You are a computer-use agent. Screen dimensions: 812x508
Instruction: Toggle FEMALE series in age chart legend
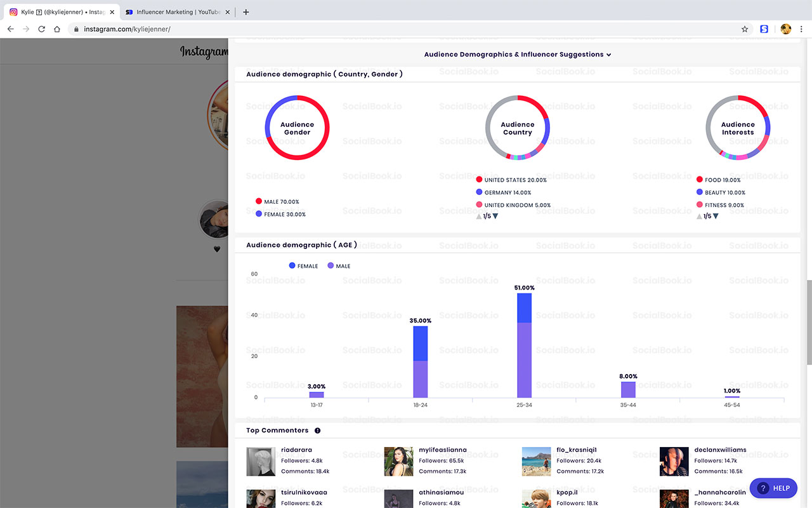[304, 266]
